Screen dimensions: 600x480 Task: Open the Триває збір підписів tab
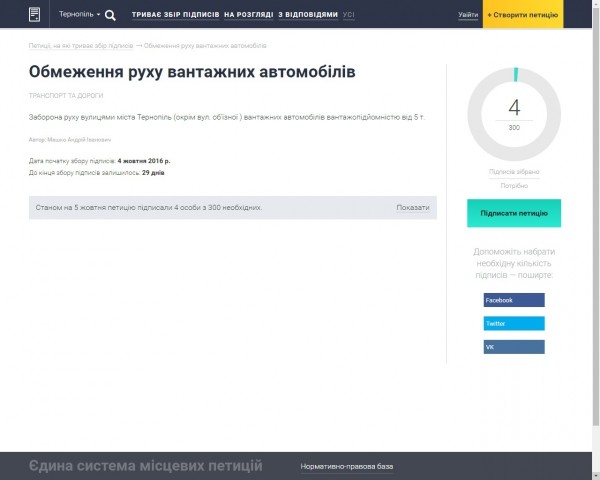(176, 15)
